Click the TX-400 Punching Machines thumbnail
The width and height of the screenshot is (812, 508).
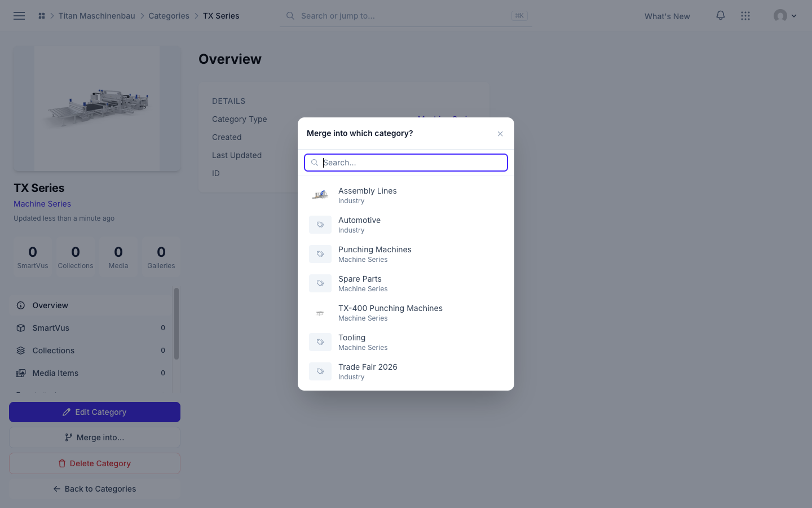[320, 313]
